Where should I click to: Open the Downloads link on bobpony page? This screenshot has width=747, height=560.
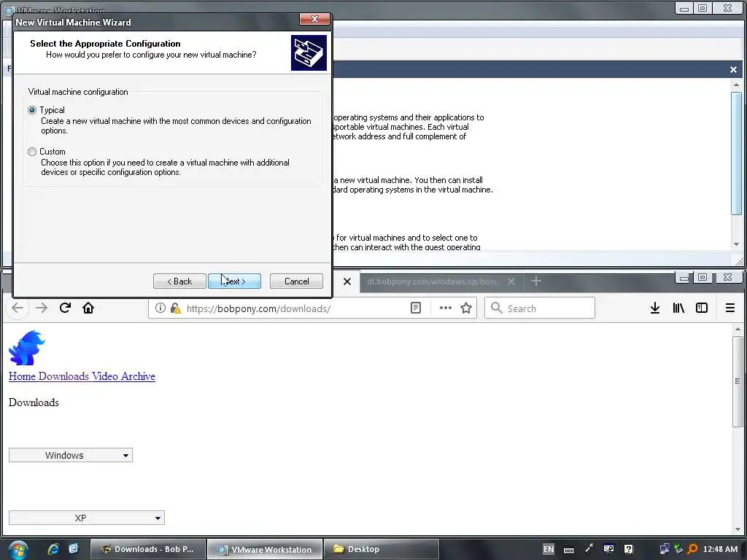(x=63, y=376)
